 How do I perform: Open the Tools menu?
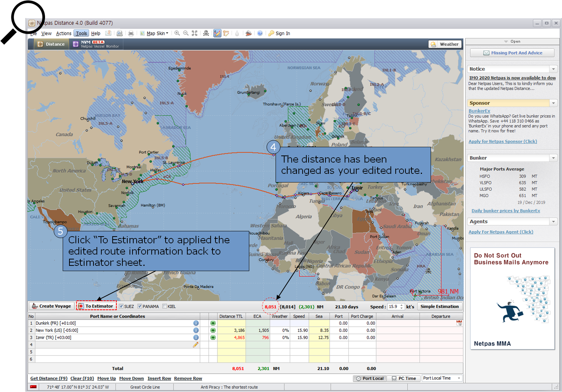[x=81, y=33]
